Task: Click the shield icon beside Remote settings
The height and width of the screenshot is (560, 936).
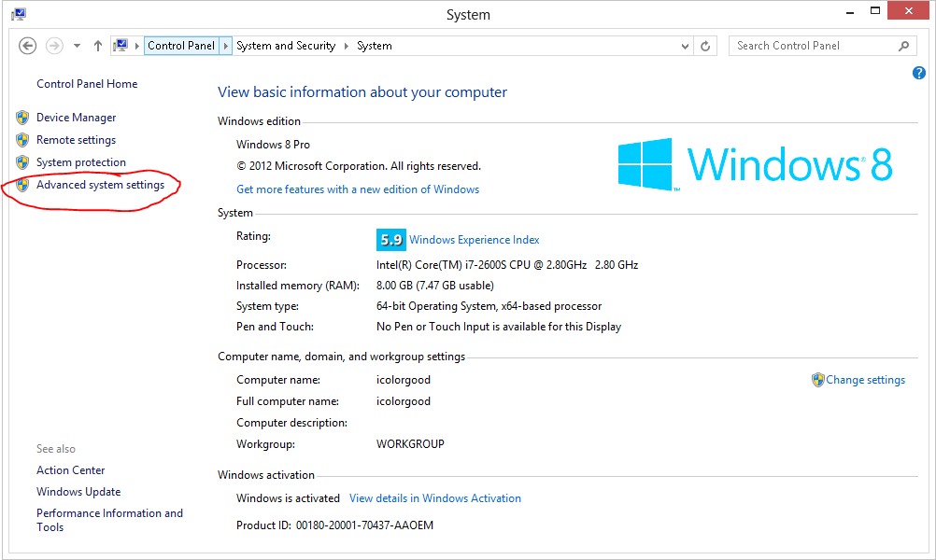Action: (x=22, y=140)
